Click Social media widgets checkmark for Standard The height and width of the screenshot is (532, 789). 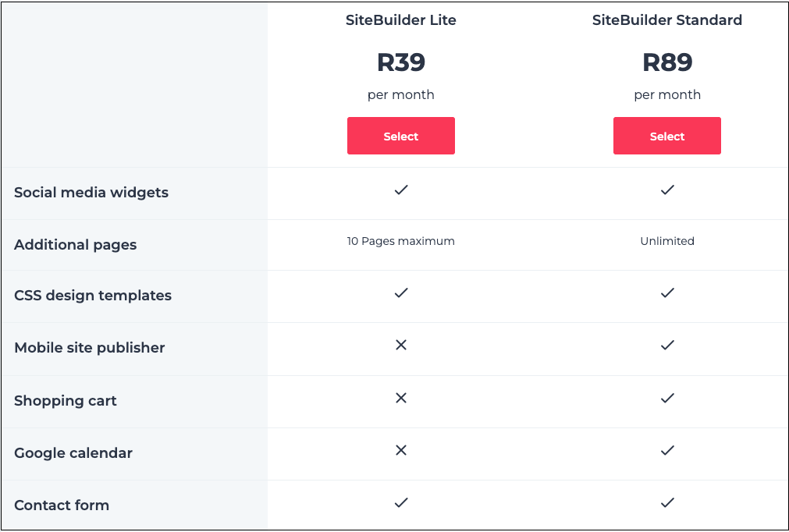[667, 190]
